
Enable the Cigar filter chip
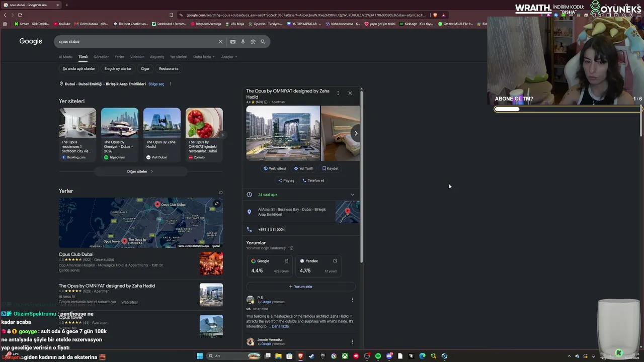[x=145, y=69]
